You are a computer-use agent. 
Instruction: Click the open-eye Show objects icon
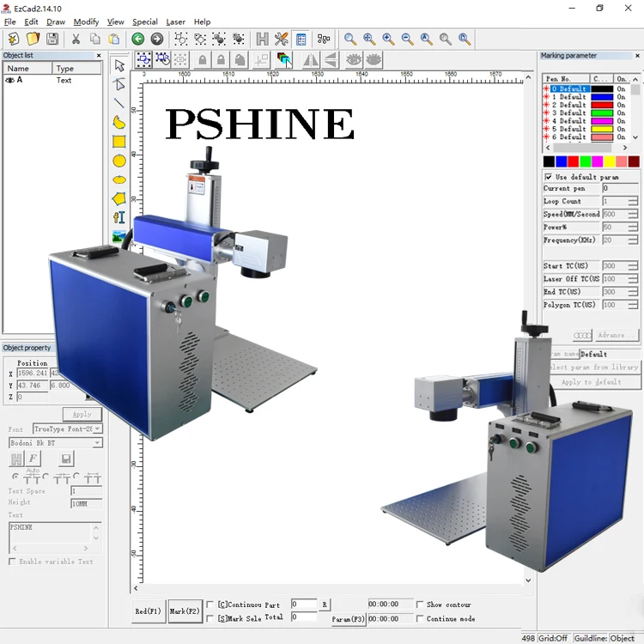click(x=354, y=60)
